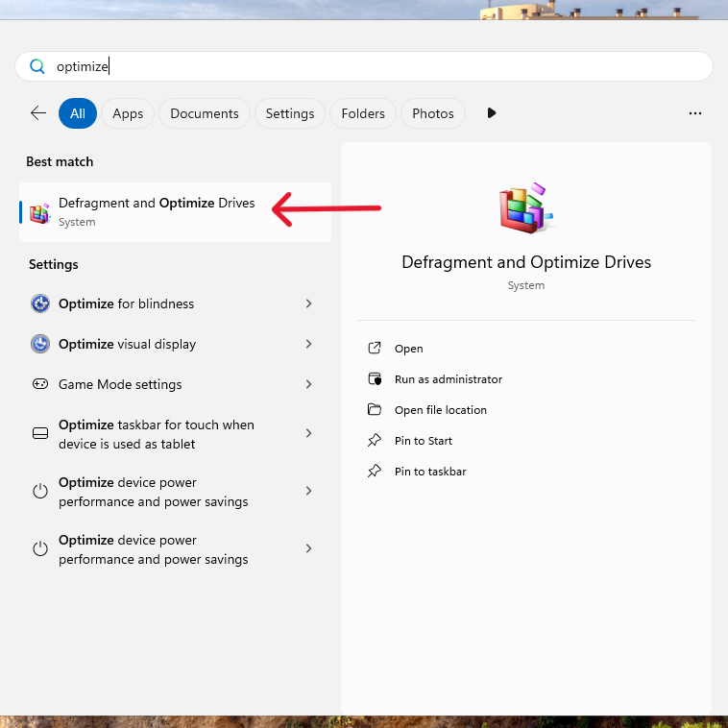Filter results by Photos
This screenshot has height=728, width=728.
(432, 113)
